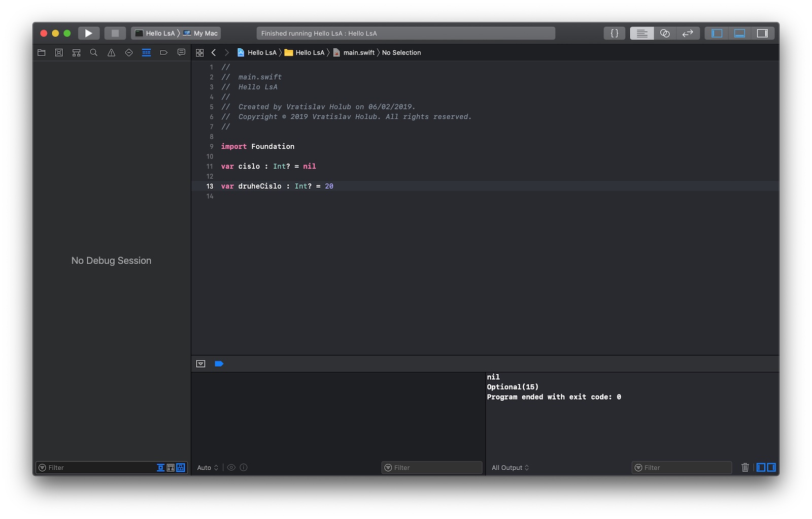Switch to the version editor
The width and height of the screenshot is (812, 519).
tap(688, 34)
